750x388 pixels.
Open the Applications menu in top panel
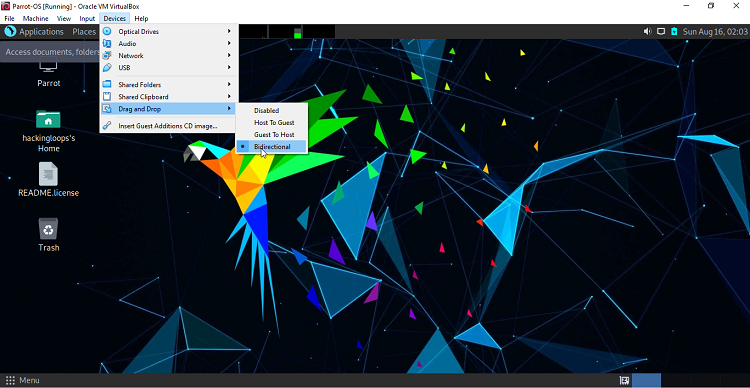(34, 32)
